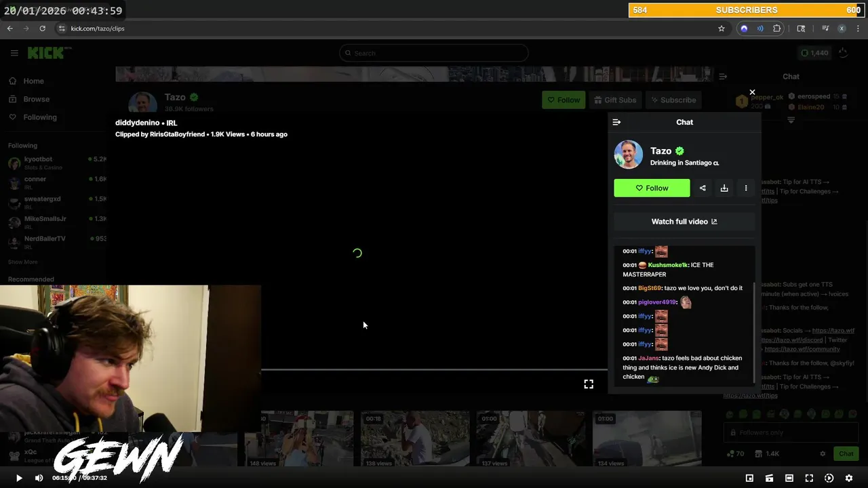868x488 pixels.
Task: Click the subscribers goal progress bar
Action: pos(747,10)
